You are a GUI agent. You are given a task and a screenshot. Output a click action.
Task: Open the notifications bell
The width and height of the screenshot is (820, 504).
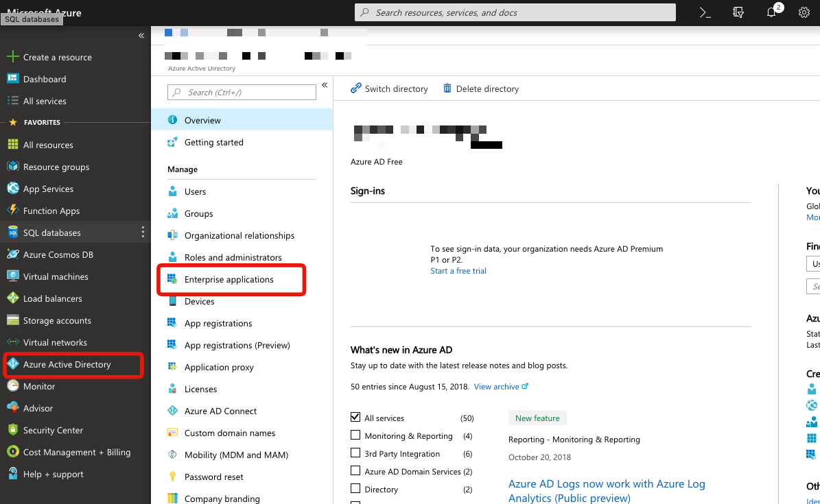(x=770, y=12)
